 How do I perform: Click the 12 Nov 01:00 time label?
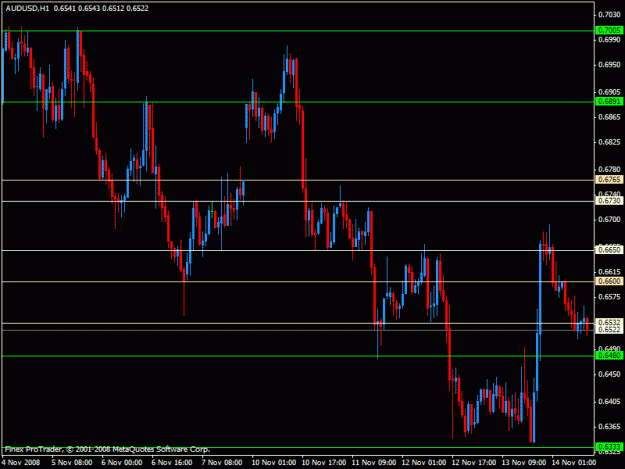tap(424, 462)
